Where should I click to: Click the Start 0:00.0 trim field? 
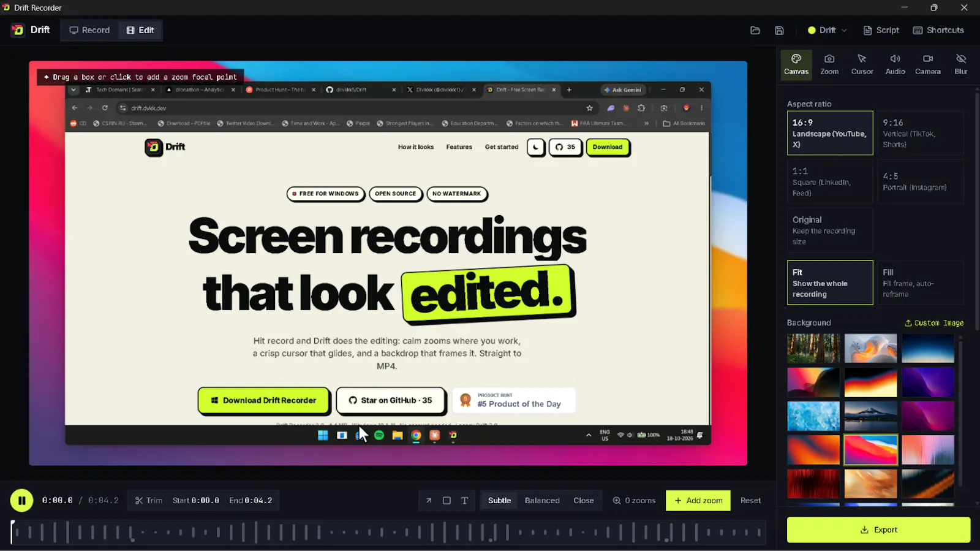click(x=196, y=500)
